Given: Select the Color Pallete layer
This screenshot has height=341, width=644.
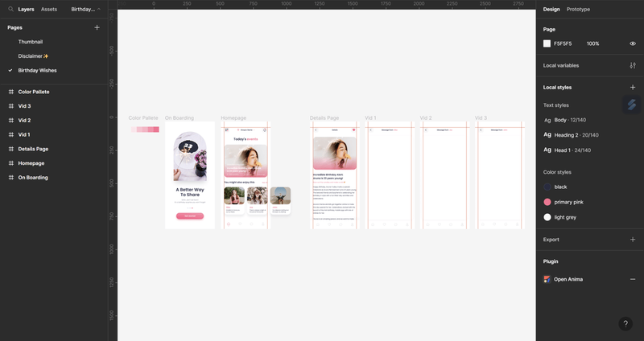Looking at the screenshot, I should tap(34, 92).
